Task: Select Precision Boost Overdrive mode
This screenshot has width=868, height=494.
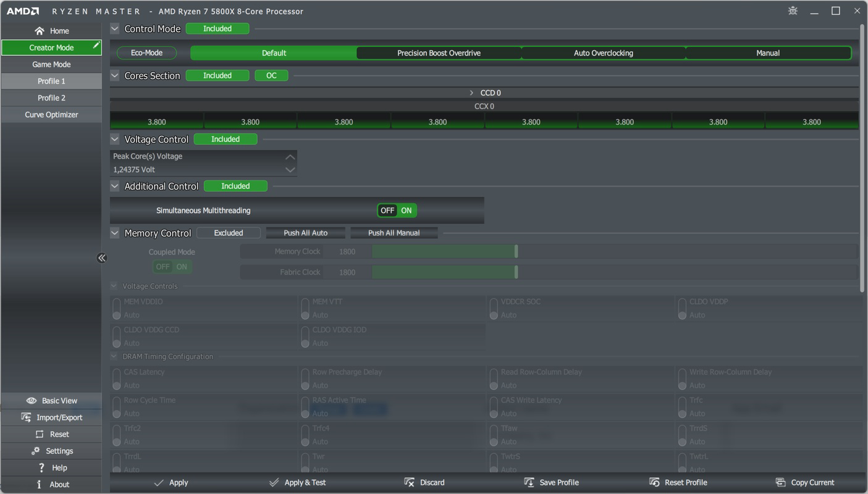Action: 439,53
